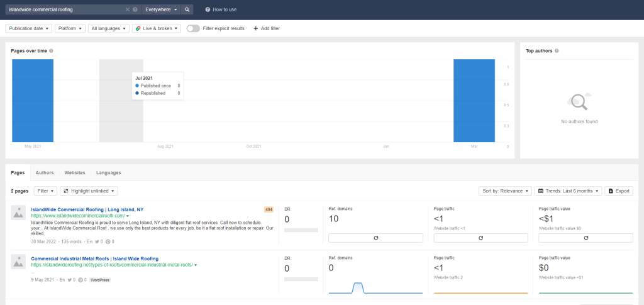644x305 pixels.
Task: Click the Ref. domains sparkline of second result
Action: [x=376, y=288]
